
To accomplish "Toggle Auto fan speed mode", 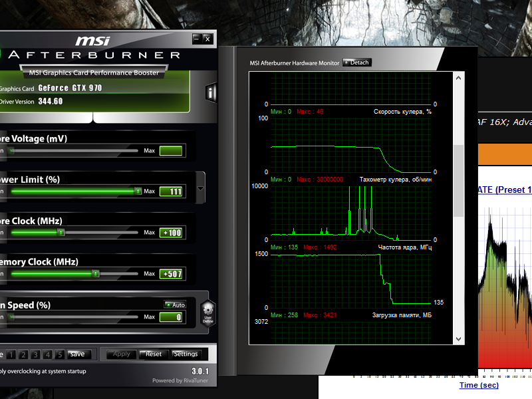I will pos(175,305).
